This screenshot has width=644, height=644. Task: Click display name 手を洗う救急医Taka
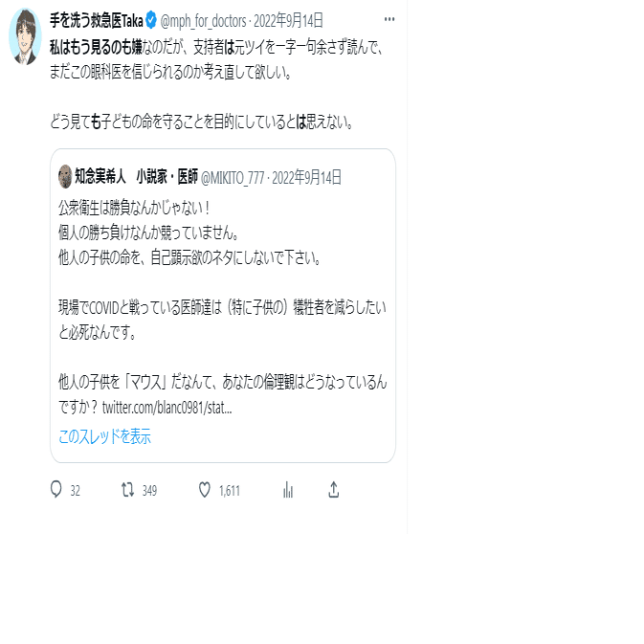(x=97, y=20)
